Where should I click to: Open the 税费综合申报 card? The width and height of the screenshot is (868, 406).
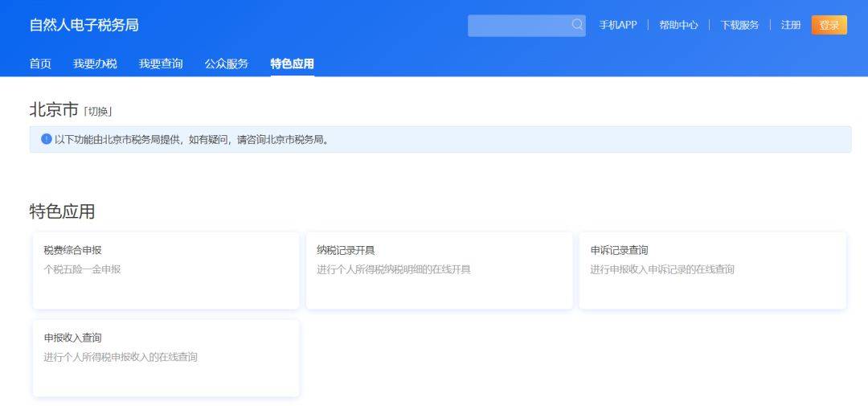point(166,270)
